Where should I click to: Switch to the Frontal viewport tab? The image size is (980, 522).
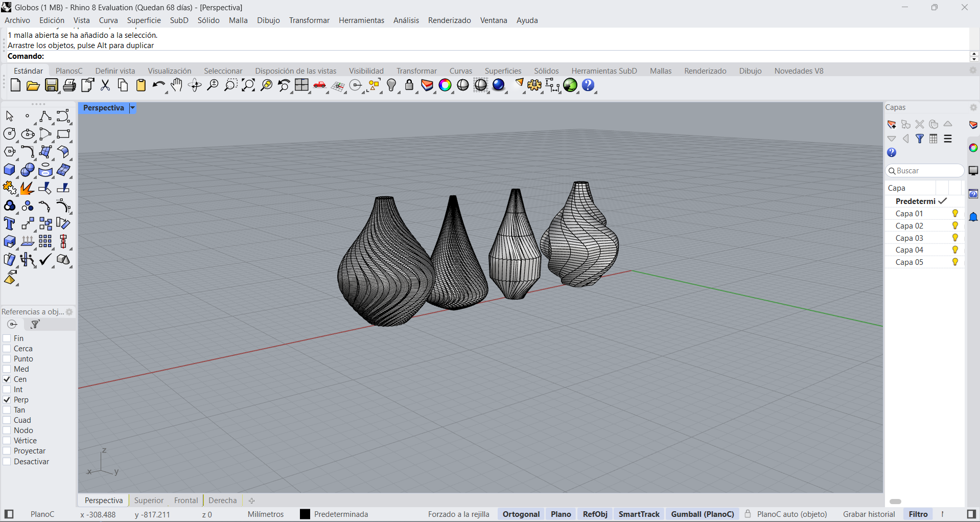coord(185,501)
